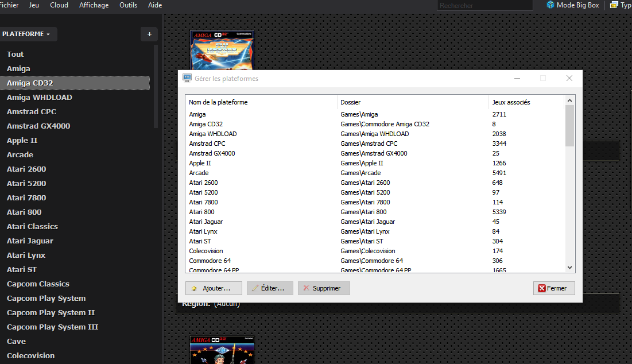This screenshot has width=632, height=364.
Task: Select Apple II in the sidebar
Action: coord(22,140)
